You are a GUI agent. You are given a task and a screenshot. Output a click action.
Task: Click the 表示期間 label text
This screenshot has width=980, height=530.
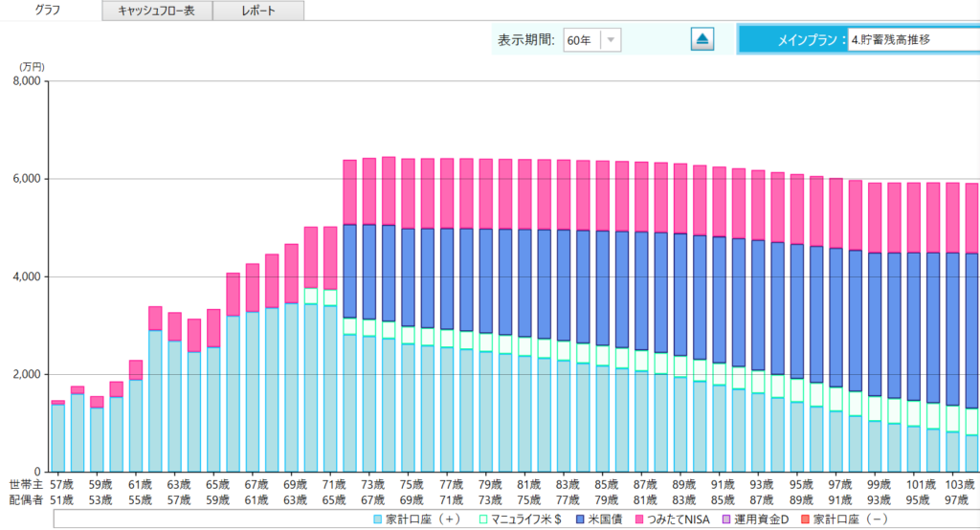coord(526,40)
